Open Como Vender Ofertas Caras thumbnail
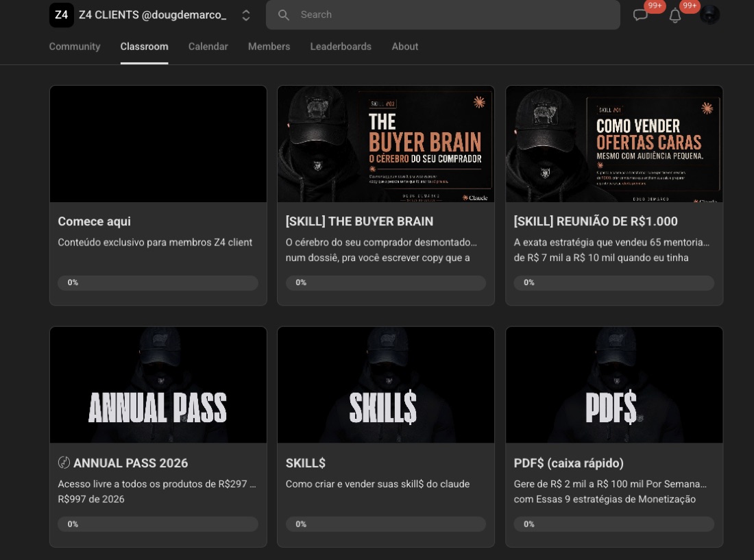Screen dimensions: 754x560 [x=614, y=144]
